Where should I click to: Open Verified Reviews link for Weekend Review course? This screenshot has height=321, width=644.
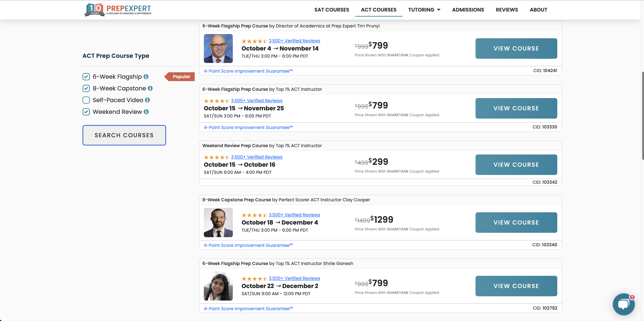point(256,157)
